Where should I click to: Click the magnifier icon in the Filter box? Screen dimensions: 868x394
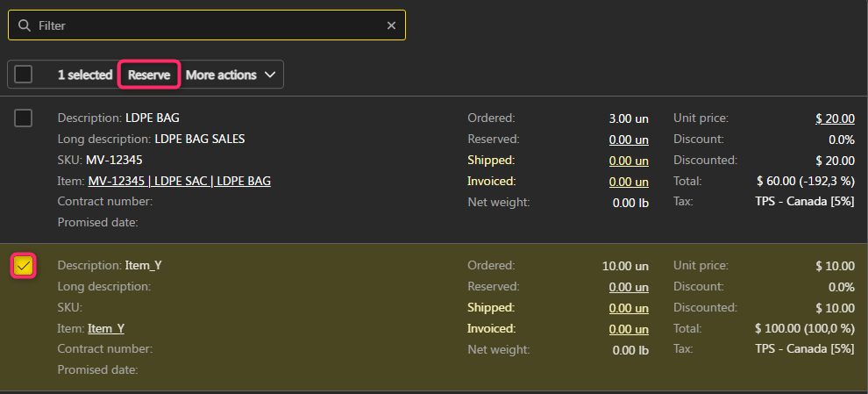[24, 25]
